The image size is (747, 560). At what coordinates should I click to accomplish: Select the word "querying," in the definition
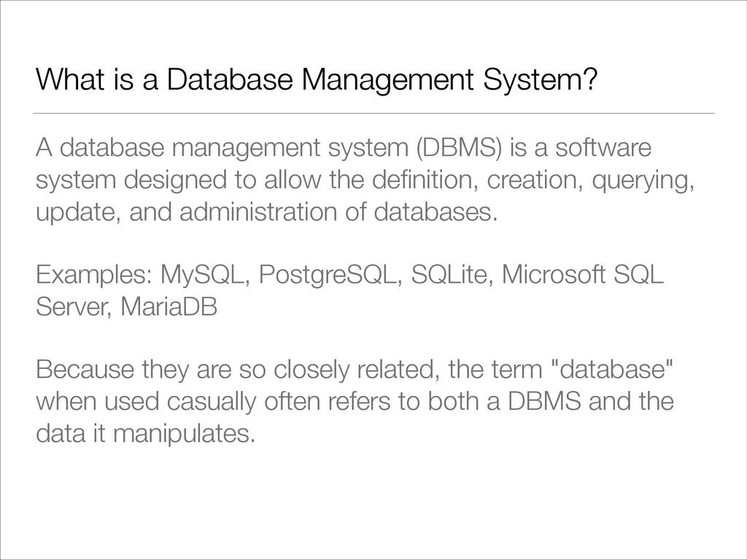(x=643, y=182)
